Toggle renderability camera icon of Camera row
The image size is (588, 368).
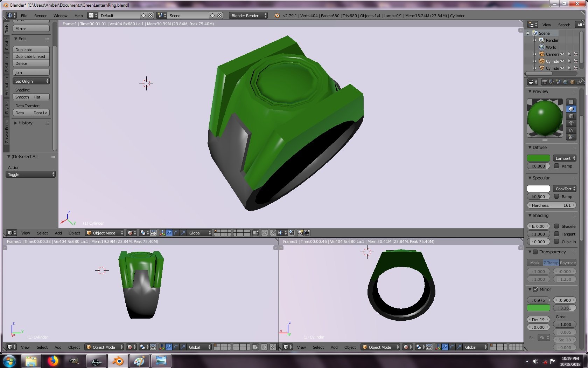pyautogui.click(x=576, y=54)
